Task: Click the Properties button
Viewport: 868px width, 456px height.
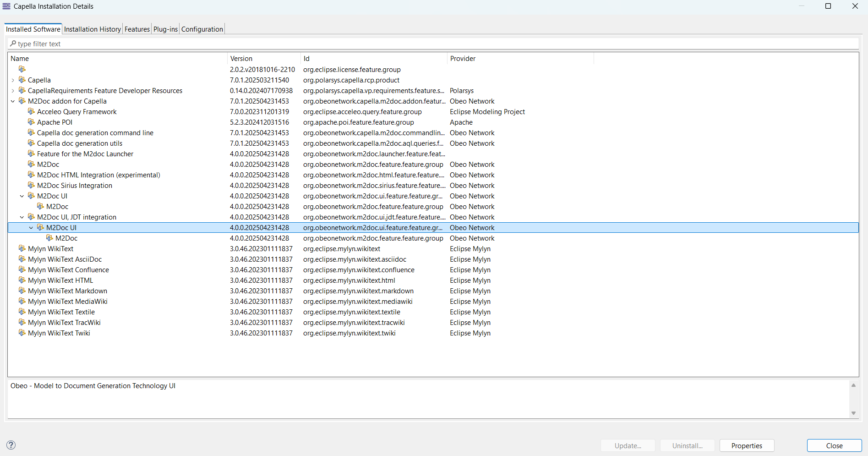Action: 747,445
